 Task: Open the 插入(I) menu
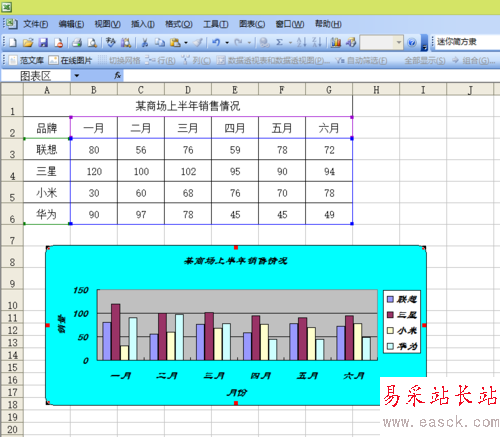point(143,24)
